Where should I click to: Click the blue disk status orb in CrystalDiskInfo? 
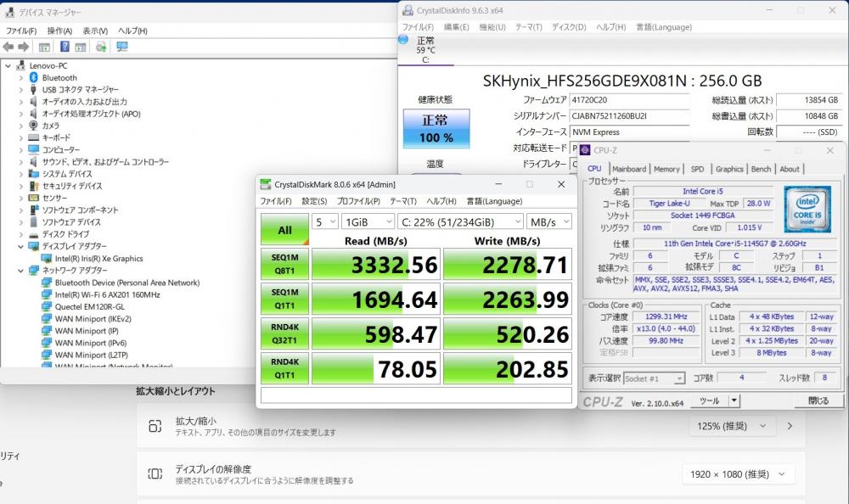pyautogui.click(x=403, y=40)
